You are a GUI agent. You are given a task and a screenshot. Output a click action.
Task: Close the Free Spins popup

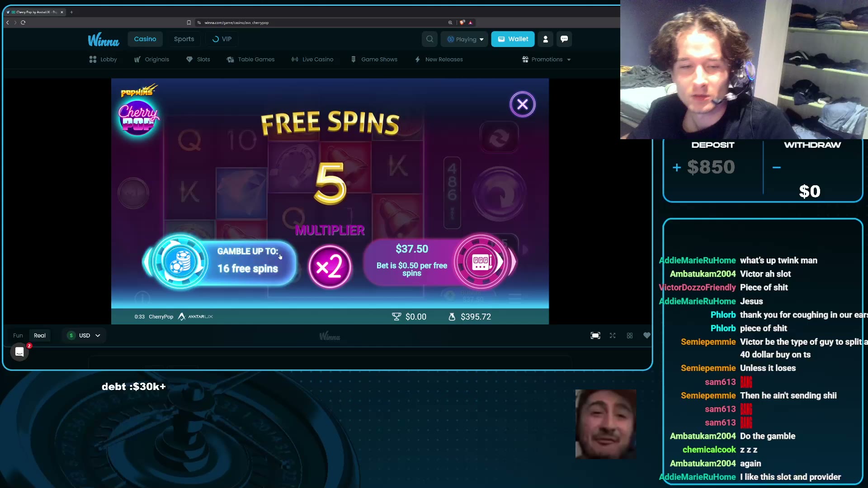point(522,104)
